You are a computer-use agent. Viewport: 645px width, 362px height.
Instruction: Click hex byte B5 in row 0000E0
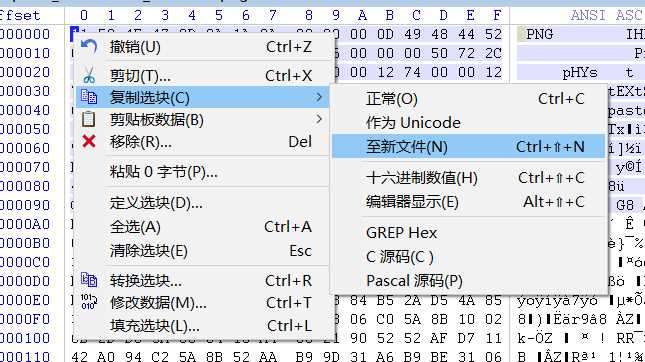click(385, 300)
